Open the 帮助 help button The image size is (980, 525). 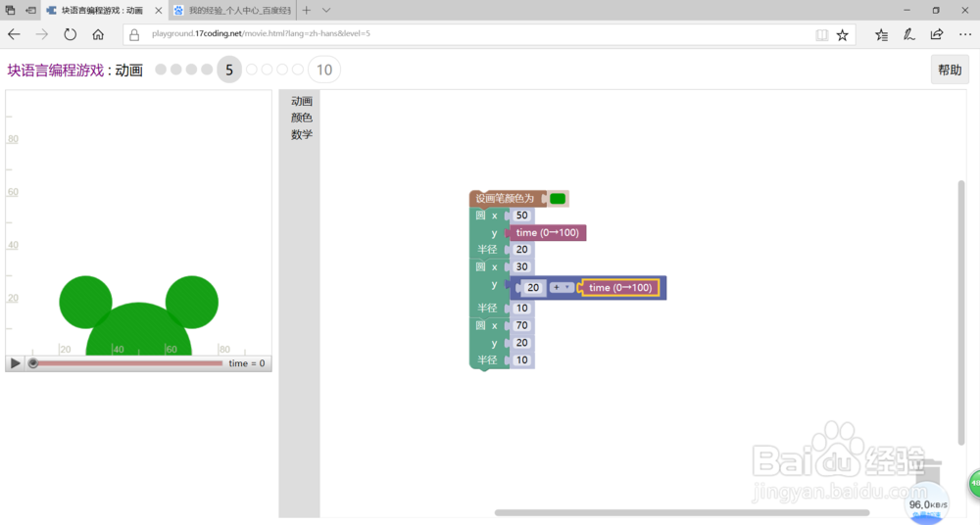coord(950,70)
